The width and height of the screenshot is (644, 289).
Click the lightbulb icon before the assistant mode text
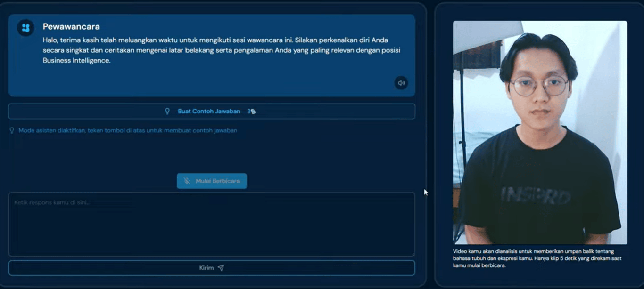12,129
